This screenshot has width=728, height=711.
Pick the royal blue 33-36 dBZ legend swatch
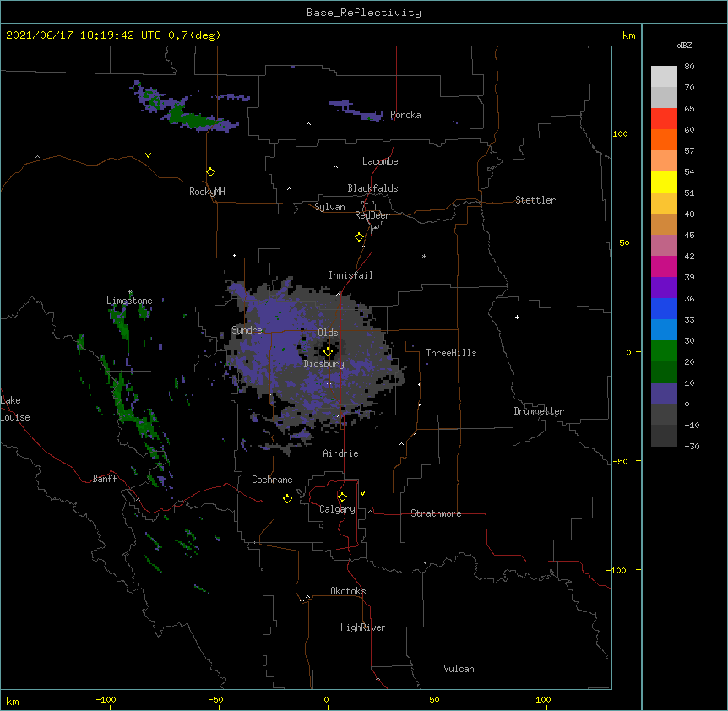coord(664,308)
